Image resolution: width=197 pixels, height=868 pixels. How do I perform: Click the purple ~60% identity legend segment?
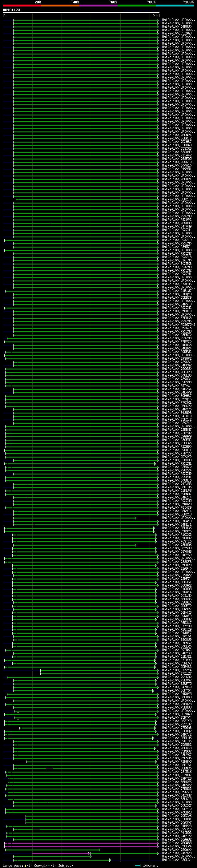[99, 6]
